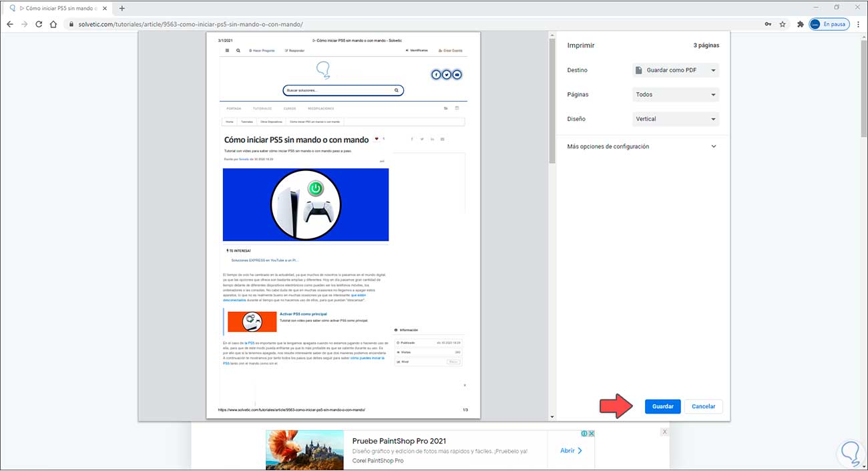Open the Páginas 'Todos' dropdown
This screenshot has width=868, height=471.
(x=676, y=94)
